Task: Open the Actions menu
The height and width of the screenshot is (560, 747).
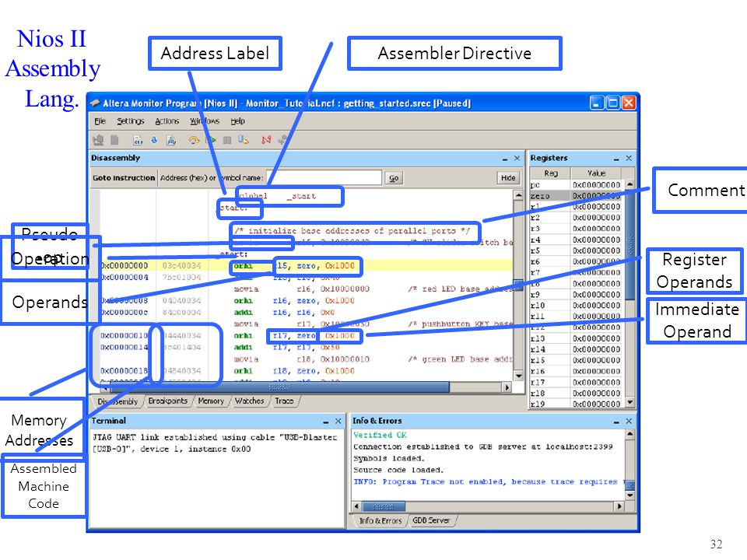Action: click(167, 121)
